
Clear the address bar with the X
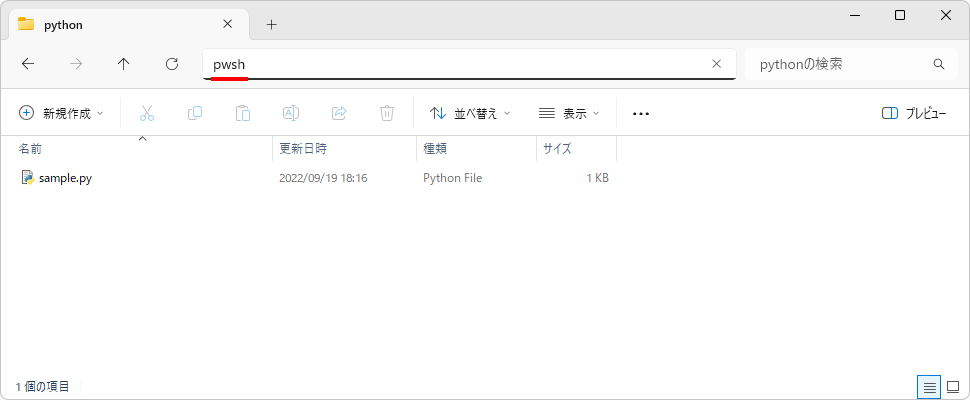coord(716,64)
